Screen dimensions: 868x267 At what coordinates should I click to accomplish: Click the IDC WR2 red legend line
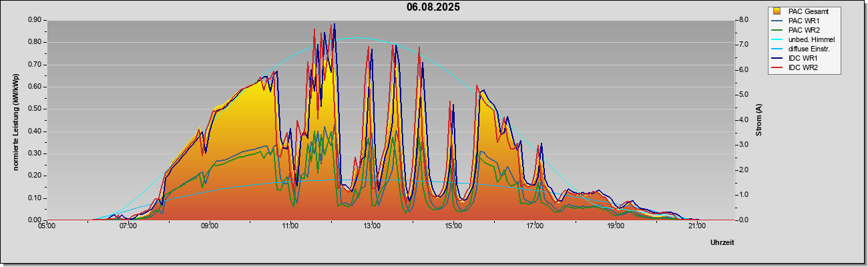[x=777, y=67]
